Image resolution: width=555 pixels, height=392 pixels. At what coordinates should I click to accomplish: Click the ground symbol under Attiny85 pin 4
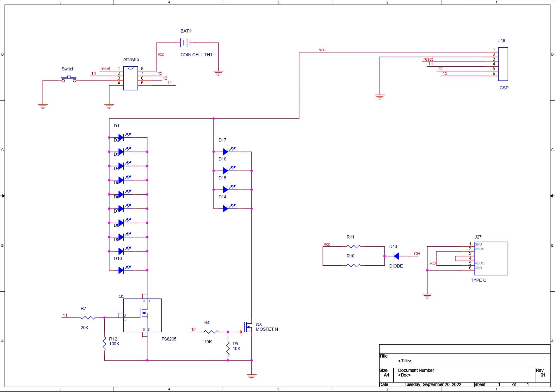click(x=109, y=106)
